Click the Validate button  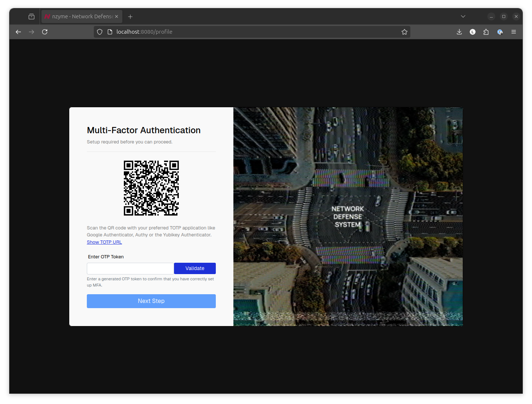click(195, 268)
